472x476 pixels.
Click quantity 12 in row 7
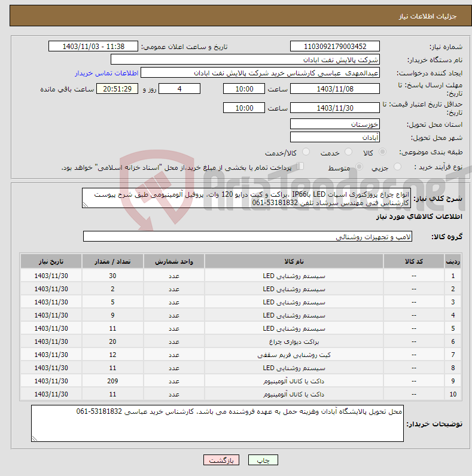112,355
